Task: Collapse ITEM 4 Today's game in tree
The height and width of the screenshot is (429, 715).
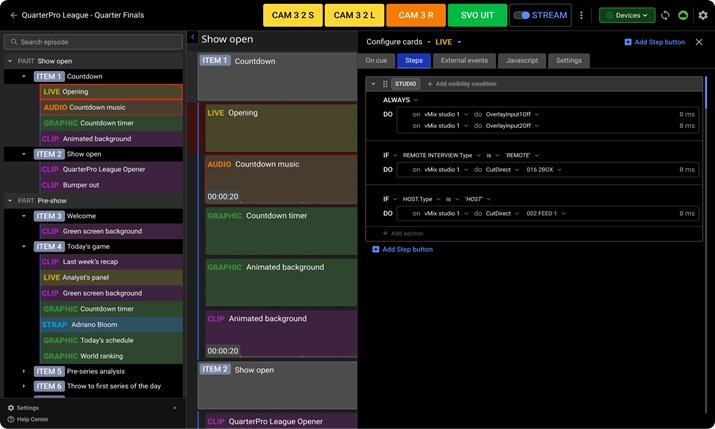Action: pos(24,246)
